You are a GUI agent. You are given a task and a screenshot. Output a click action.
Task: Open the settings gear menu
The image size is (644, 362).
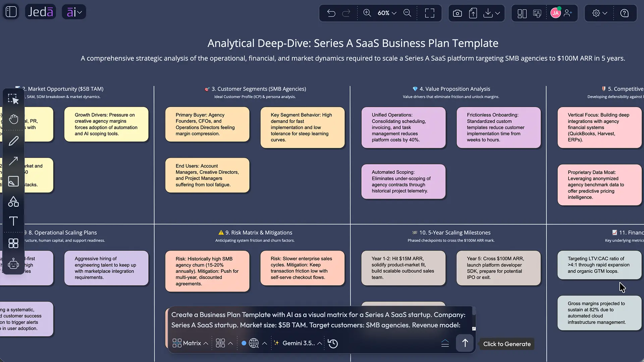click(599, 13)
